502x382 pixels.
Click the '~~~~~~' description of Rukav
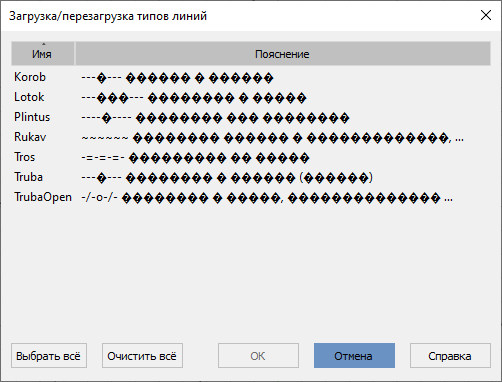[x=272, y=138]
